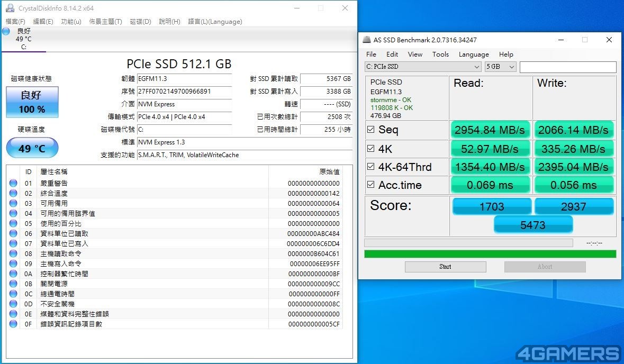Click the 4K write result 335.26 MB/s

[x=574, y=149]
